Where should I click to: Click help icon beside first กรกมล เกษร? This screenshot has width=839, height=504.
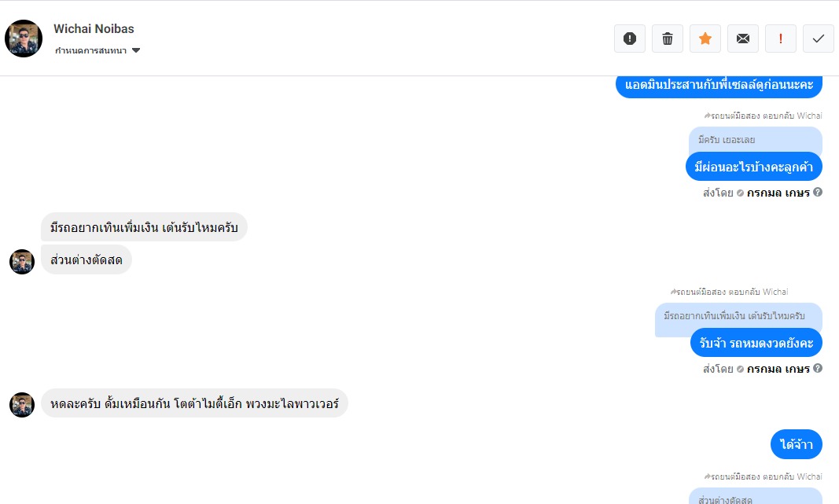(x=818, y=192)
